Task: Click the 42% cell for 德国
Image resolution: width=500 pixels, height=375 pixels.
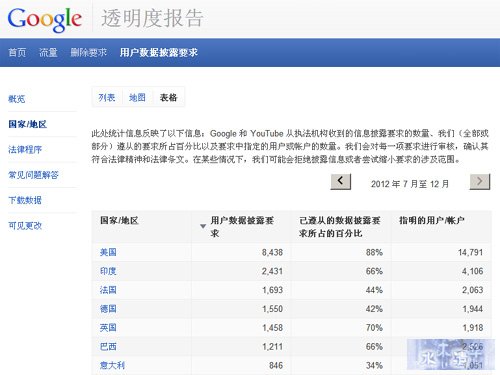Action: [374, 309]
